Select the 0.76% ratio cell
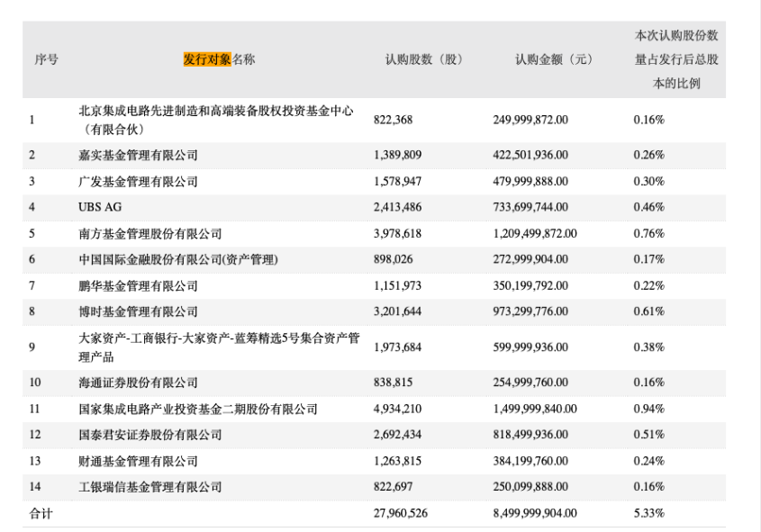761x532 pixels. click(649, 234)
